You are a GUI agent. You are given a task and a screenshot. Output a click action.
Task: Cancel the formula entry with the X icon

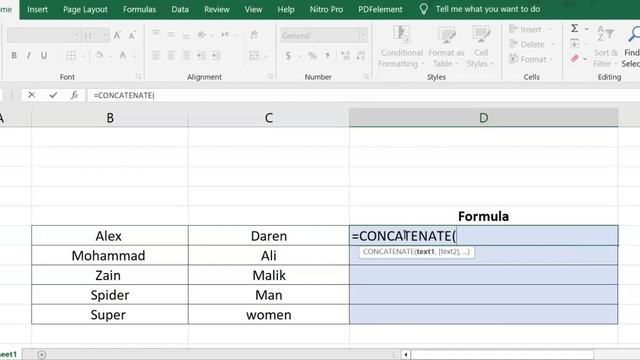pyautogui.click(x=31, y=95)
